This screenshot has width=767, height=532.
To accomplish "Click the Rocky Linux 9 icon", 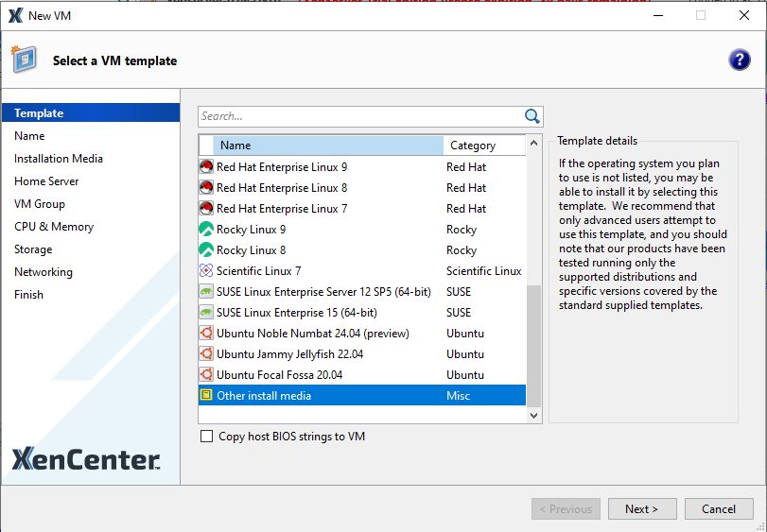I will click(x=206, y=229).
